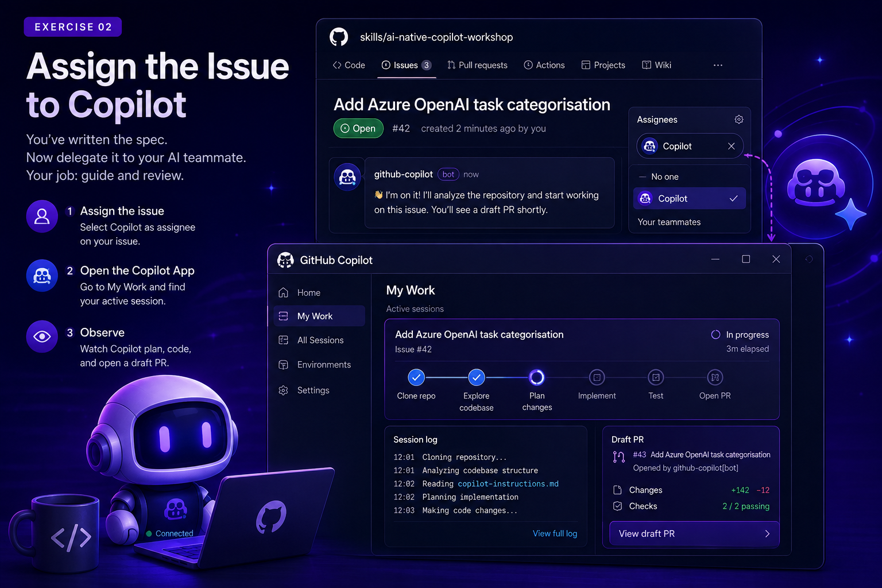Open the assignees settings gear
This screenshot has height=588, width=882.
[x=739, y=119]
